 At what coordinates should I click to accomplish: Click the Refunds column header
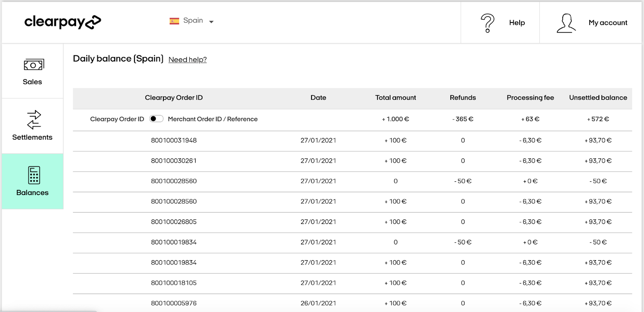[463, 98]
